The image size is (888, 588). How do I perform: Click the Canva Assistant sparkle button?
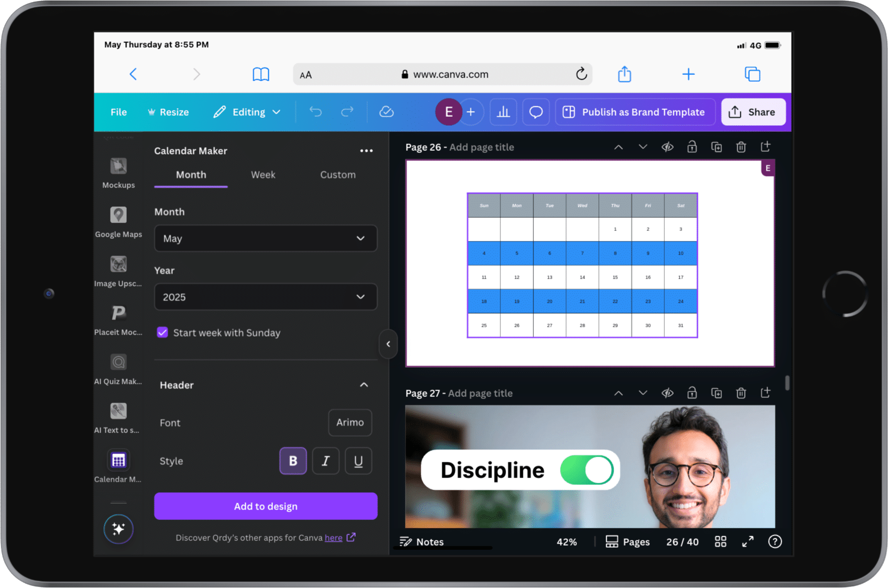118,529
